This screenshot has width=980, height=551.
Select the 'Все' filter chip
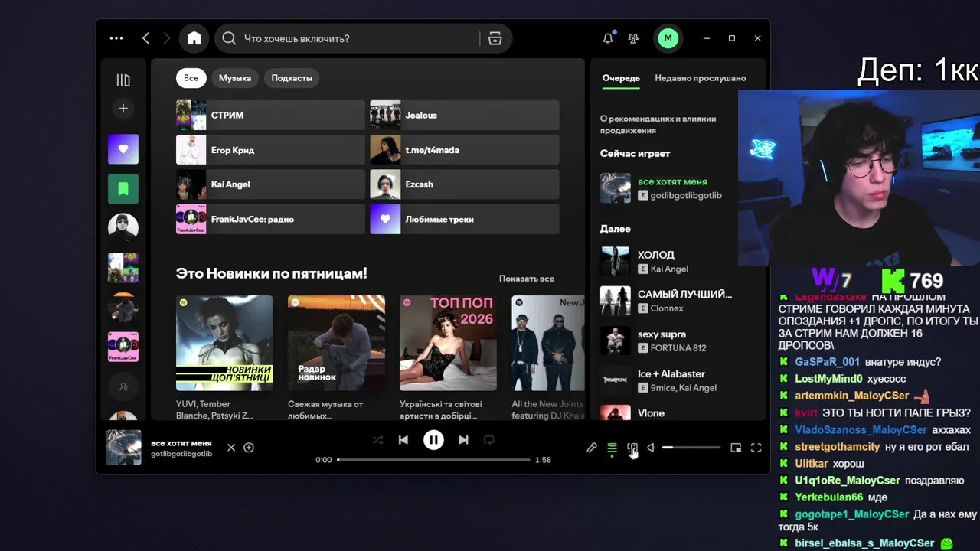(x=191, y=78)
